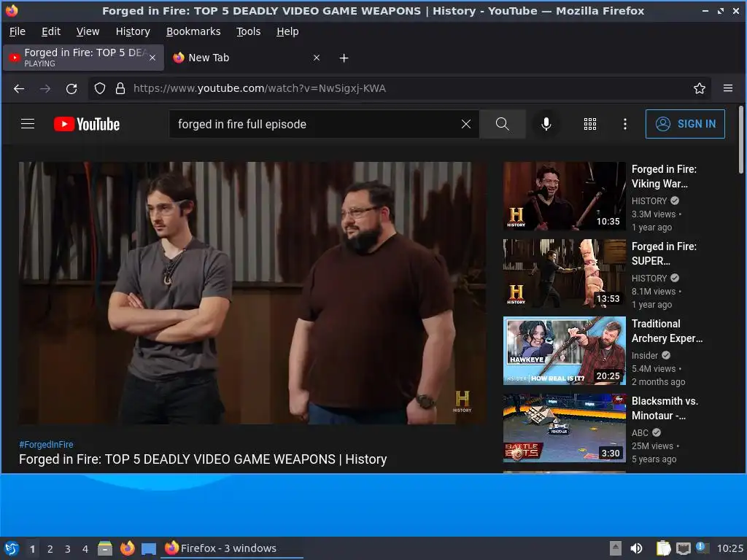Open the View menu

pyautogui.click(x=88, y=31)
